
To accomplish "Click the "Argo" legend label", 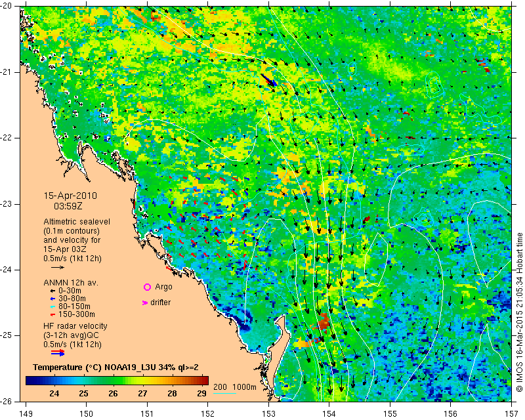I will [163, 287].
